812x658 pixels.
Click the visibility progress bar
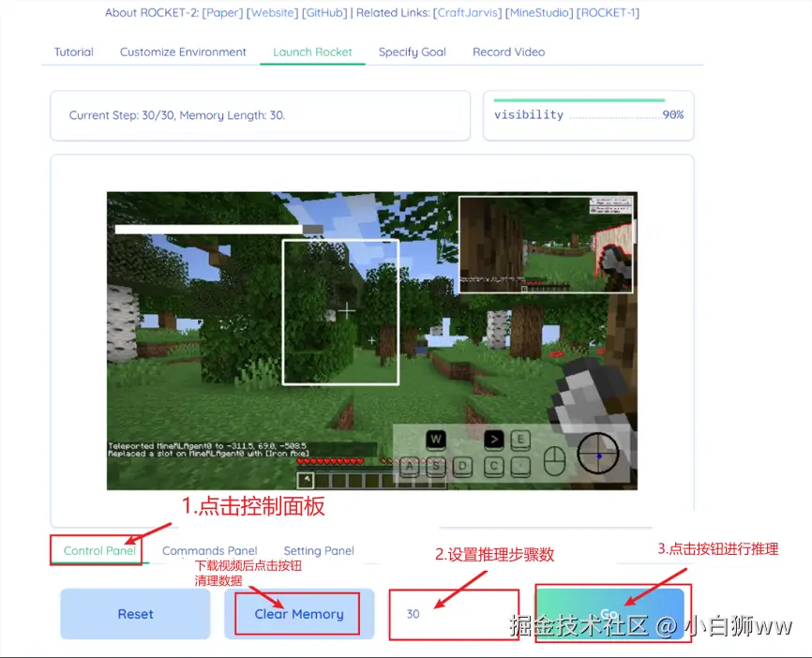click(579, 100)
